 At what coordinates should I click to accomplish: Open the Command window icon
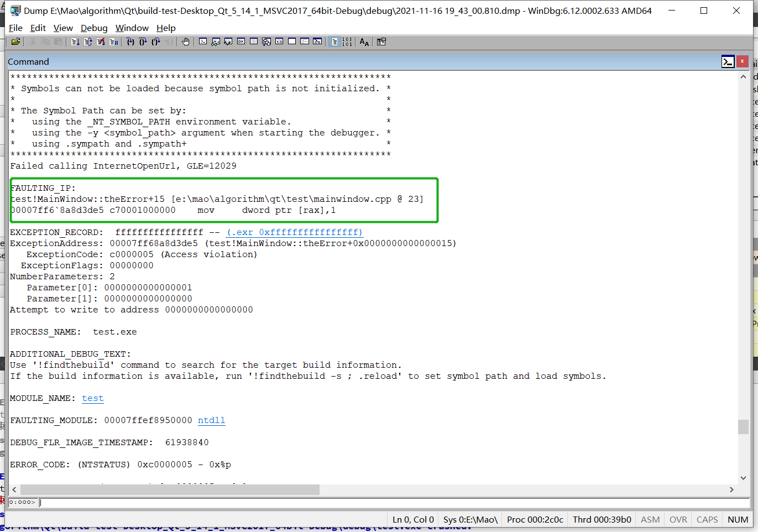tap(203, 41)
